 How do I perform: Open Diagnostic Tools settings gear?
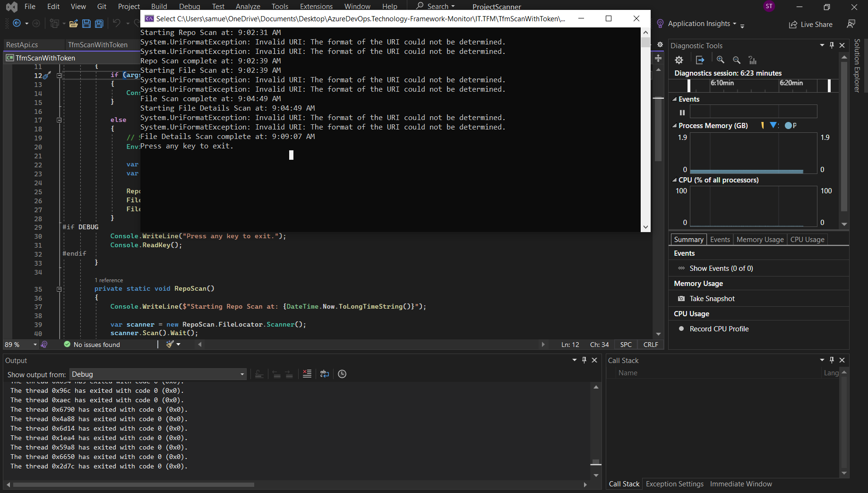pyautogui.click(x=679, y=60)
